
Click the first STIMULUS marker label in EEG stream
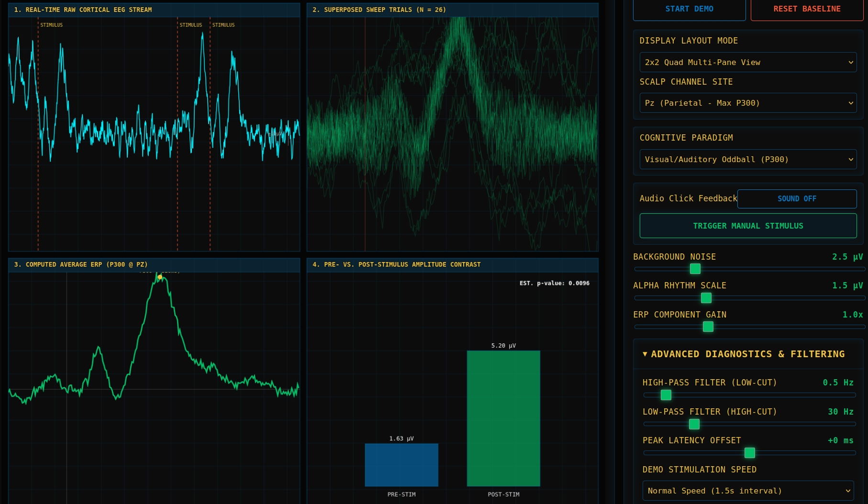(51, 25)
